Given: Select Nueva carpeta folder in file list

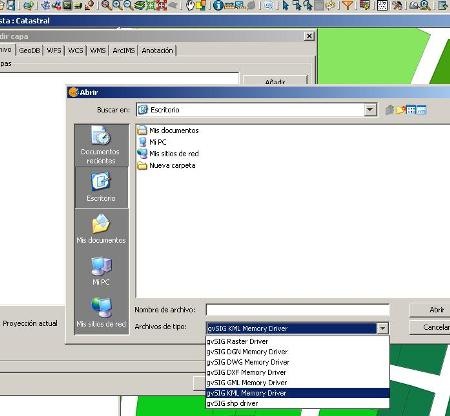Looking at the screenshot, I should [x=166, y=165].
